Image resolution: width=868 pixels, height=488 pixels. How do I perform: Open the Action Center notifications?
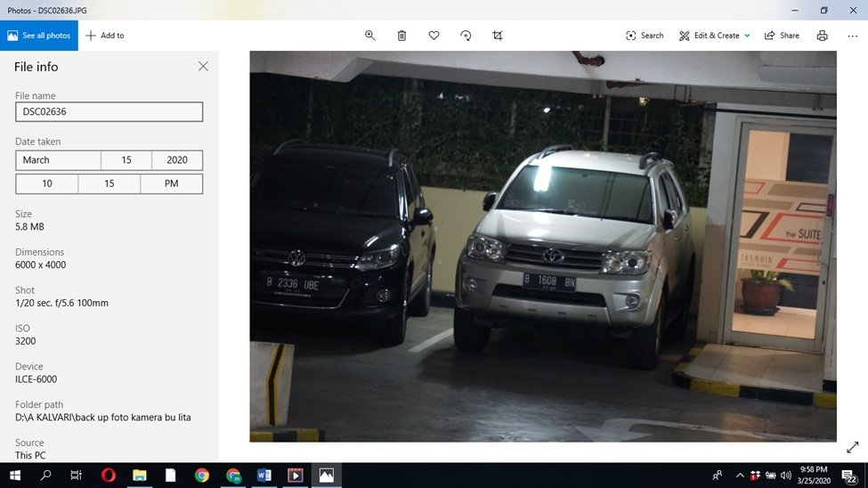848,476
